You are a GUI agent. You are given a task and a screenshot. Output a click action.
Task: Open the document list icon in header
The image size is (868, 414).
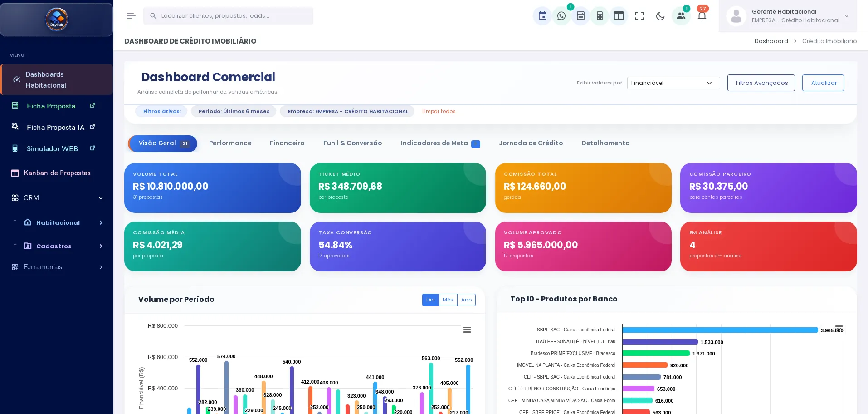click(580, 16)
